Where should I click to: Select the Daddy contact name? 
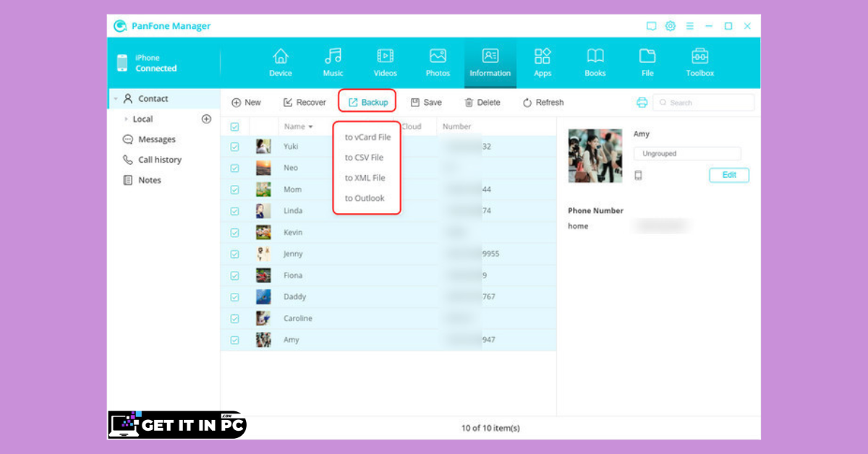pyautogui.click(x=295, y=297)
